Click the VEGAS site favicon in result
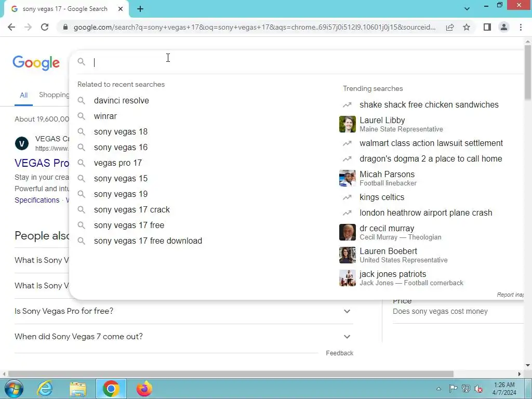Image resolution: width=532 pixels, height=399 pixels. tap(22, 143)
